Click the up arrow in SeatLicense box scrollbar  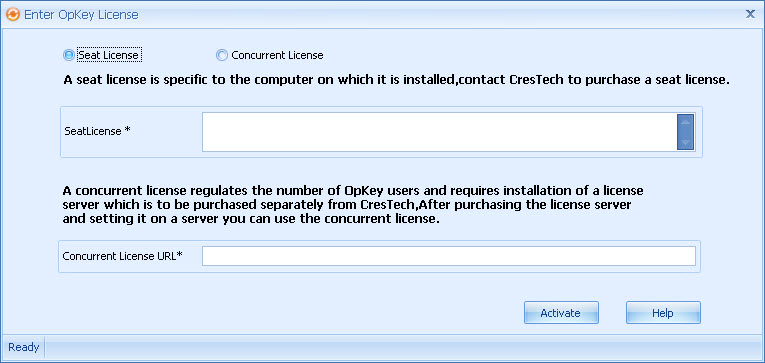pos(685,121)
